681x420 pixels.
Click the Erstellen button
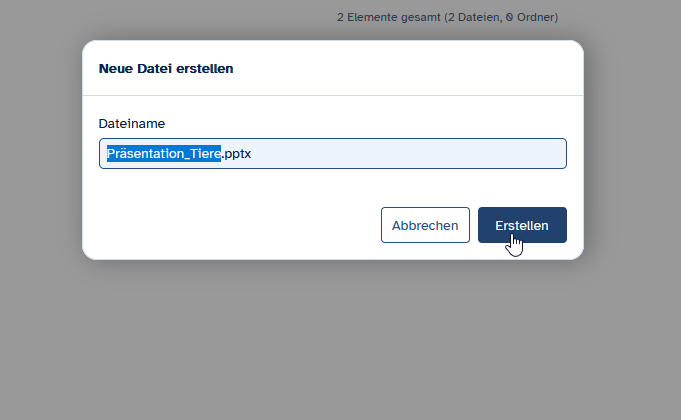[522, 225]
